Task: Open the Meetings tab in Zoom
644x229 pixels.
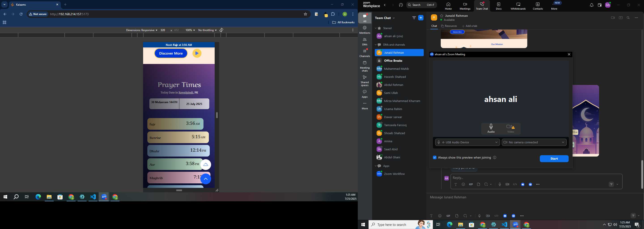Action: (465, 6)
